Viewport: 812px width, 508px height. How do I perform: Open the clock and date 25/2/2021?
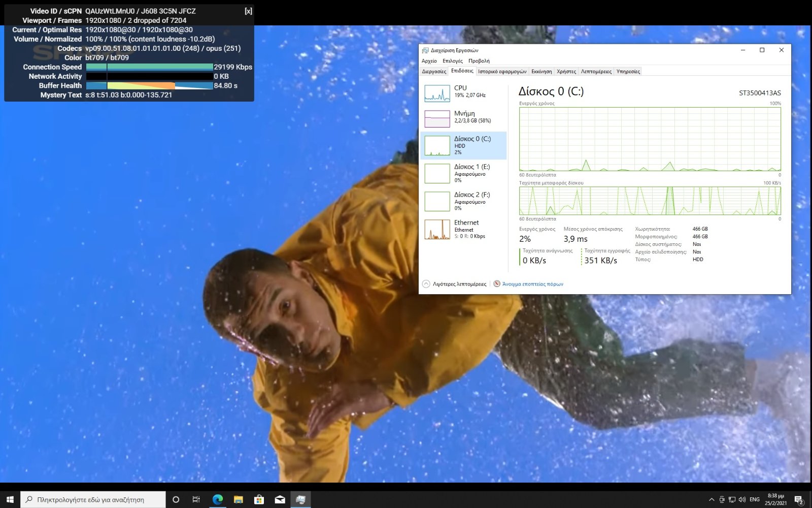[776, 499]
